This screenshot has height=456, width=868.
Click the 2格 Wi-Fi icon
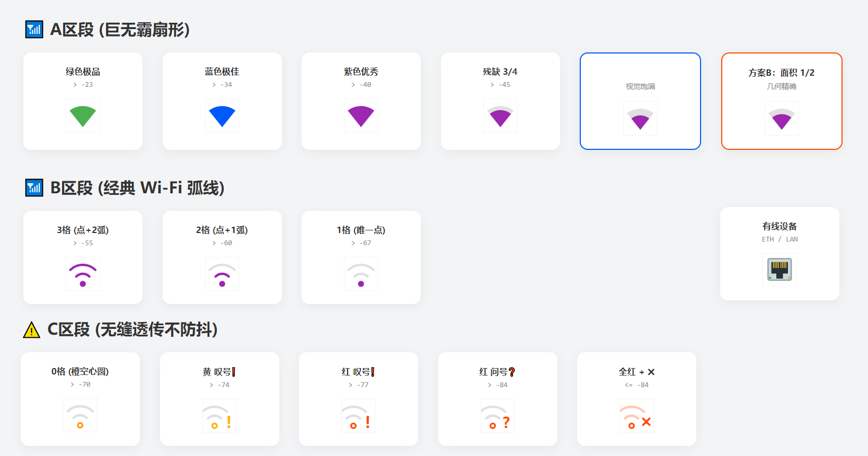(222, 274)
